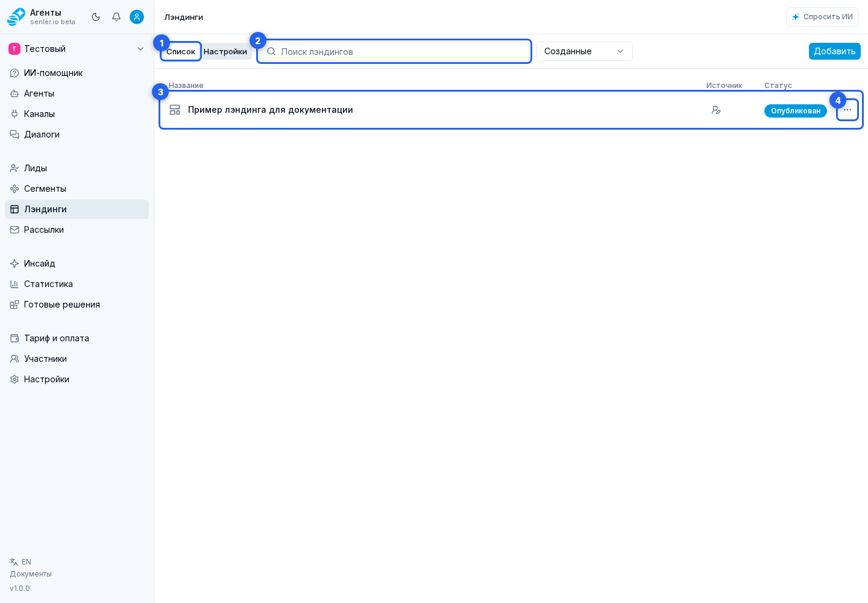The height and width of the screenshot is (603, 868).
Task: Click the pink Т project badge
Action: [14, 49]
